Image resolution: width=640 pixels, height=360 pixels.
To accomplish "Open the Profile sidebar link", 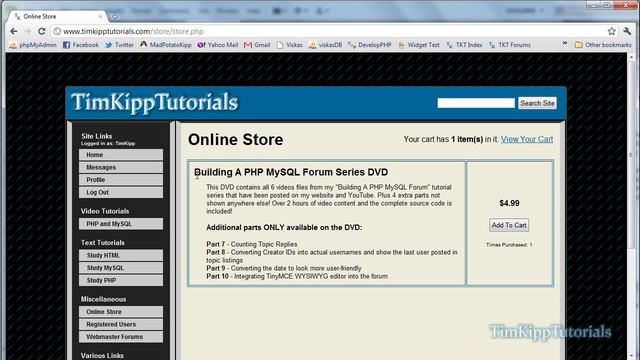I will tap(121, 180).
